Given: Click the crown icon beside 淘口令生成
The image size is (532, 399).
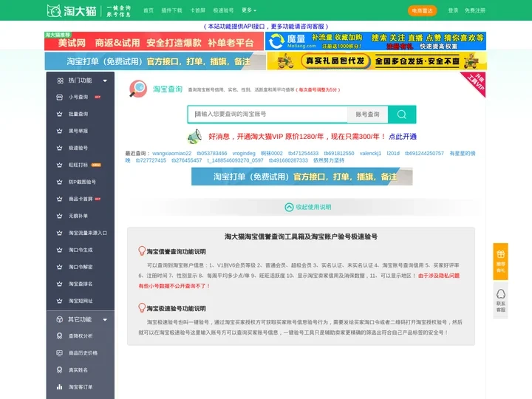Looking at the screenshot, I should [x=59, y=250].
